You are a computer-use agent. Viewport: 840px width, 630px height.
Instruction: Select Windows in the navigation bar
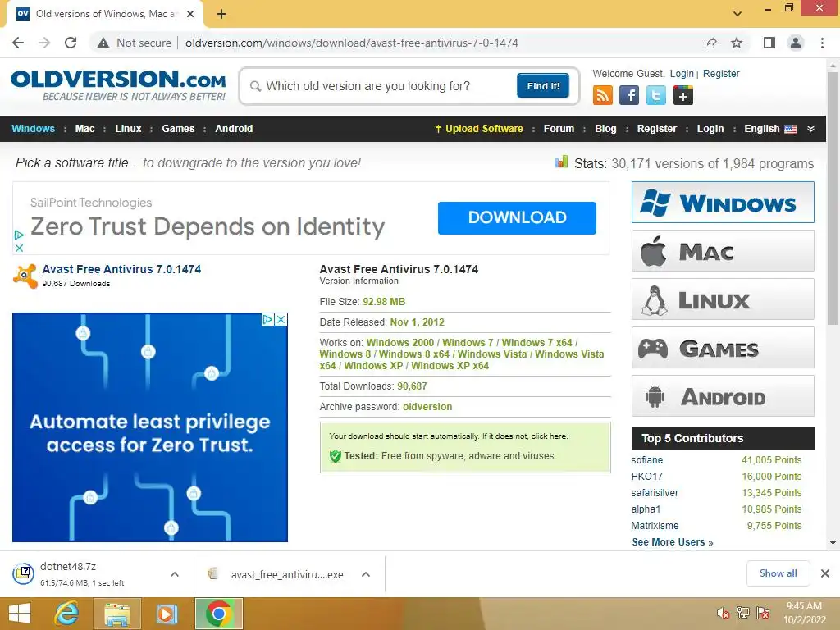tap(33, 129)
